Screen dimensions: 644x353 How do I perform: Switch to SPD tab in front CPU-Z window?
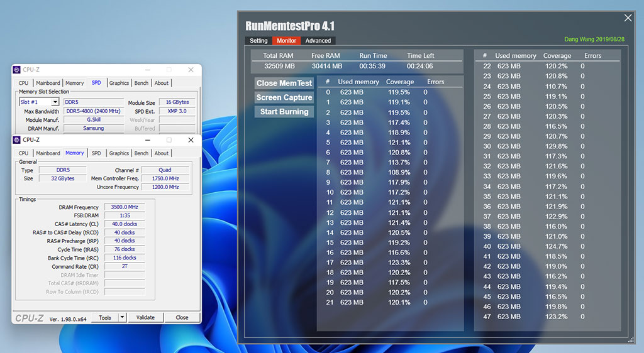[x=96, y=153]
